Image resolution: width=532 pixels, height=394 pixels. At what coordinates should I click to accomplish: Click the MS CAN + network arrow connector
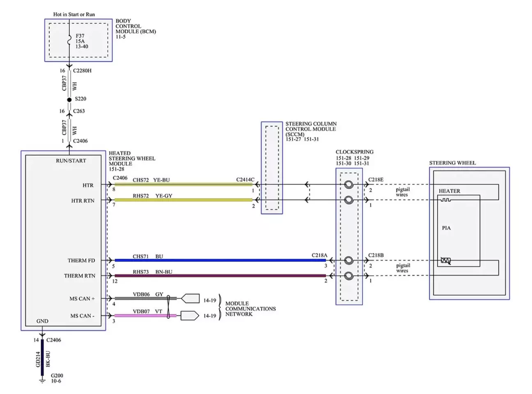click(190, 298)
